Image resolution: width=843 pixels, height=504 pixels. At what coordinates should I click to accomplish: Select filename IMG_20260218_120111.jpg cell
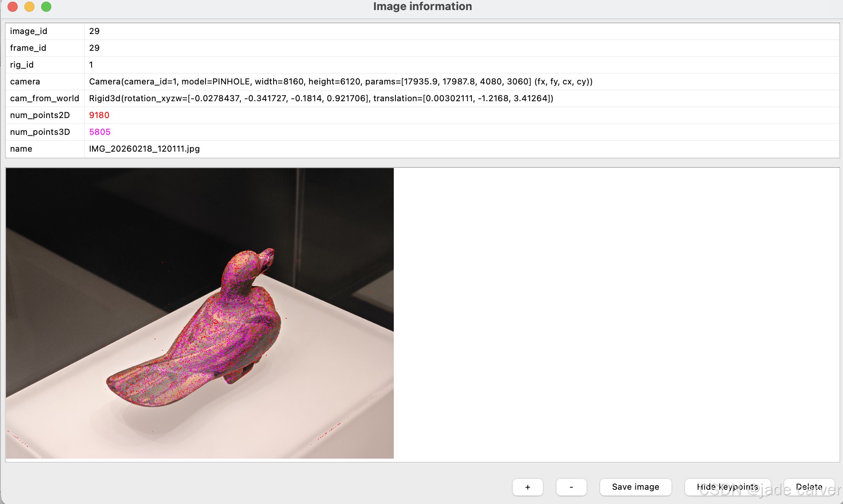pos(144,149)
